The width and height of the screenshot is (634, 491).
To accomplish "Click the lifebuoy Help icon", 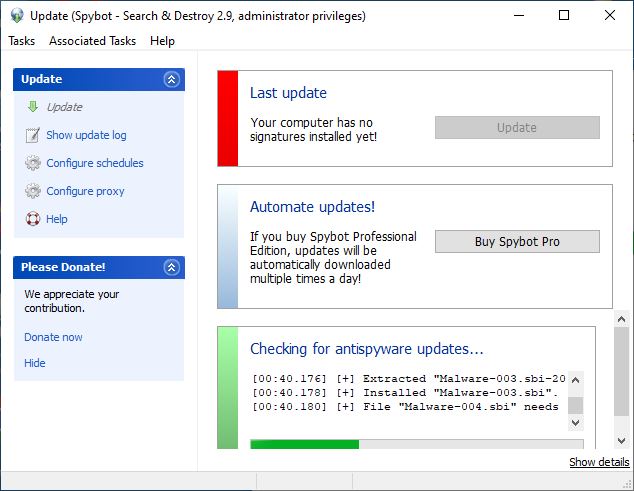I will [x=33, y=219].
